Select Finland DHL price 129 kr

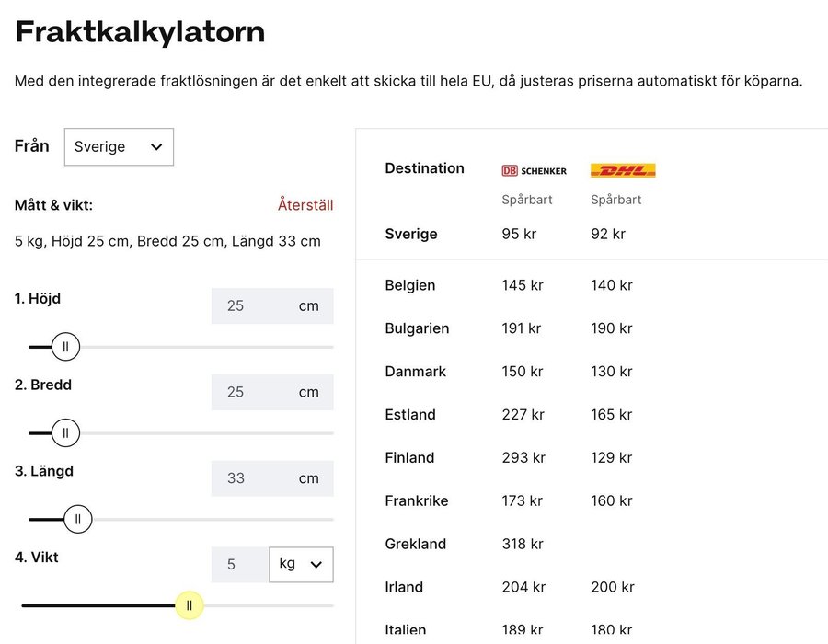[612, 457]
